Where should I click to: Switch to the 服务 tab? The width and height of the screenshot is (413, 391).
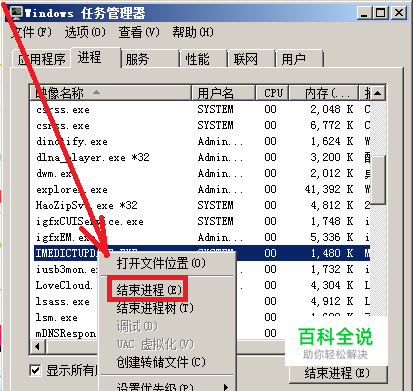point(150,59)
